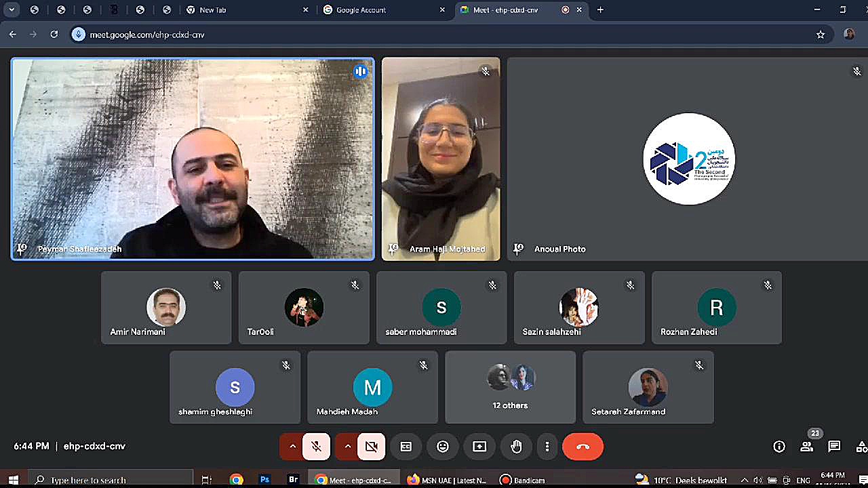Click Rozhan Zahedi's R avatar

point(717,307)
